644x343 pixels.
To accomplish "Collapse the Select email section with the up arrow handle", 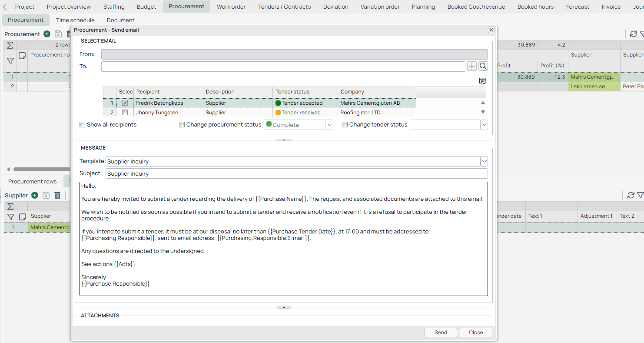I will (x=284, y=140).
